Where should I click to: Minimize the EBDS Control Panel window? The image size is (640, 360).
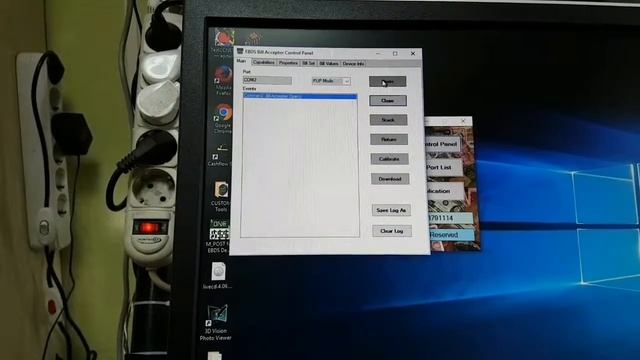(378, 53)
